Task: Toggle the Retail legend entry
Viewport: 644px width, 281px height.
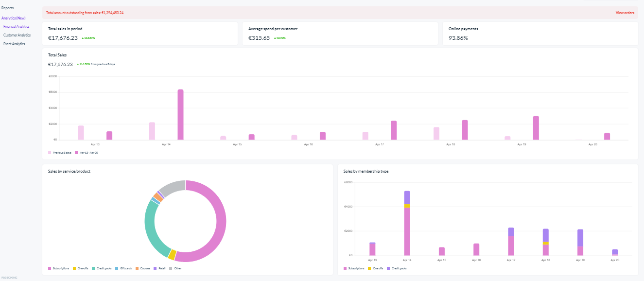Action: pos(159,268)
